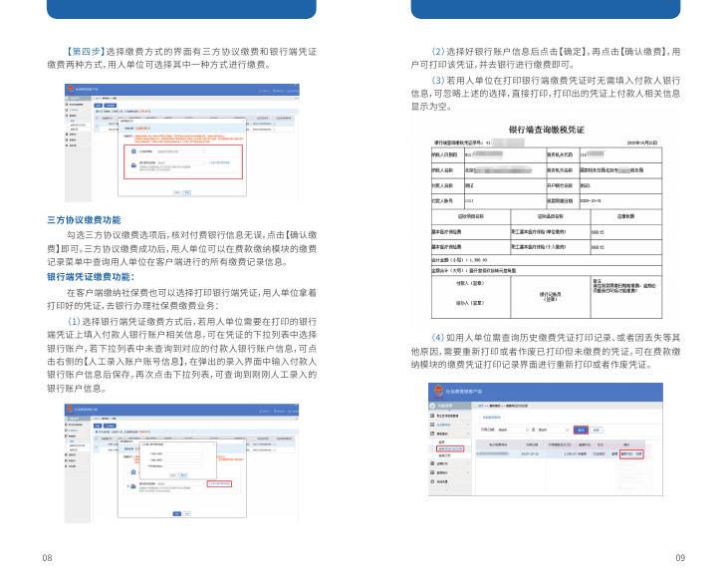The height and width of the screenshot is (581, 728).
Task: Click the national emblem logo in the print record screenshot
Action: pyautogui.click(x=438, y=391)
